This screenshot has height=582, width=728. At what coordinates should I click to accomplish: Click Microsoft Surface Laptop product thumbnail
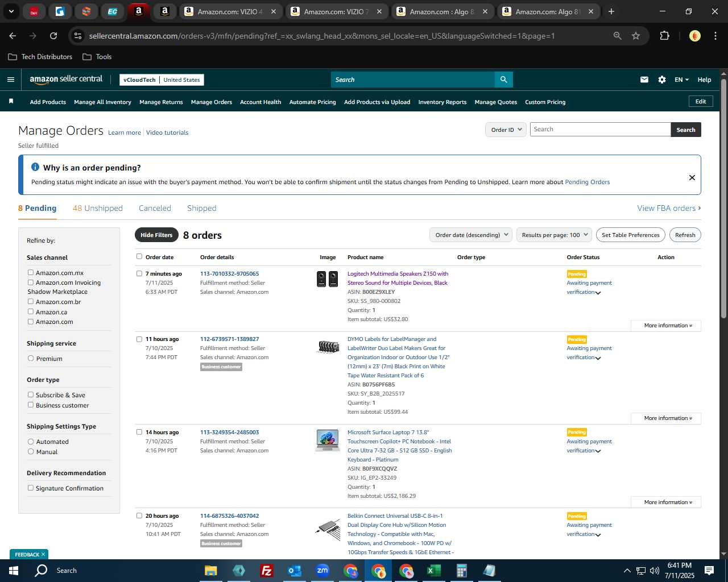(327, 440)
